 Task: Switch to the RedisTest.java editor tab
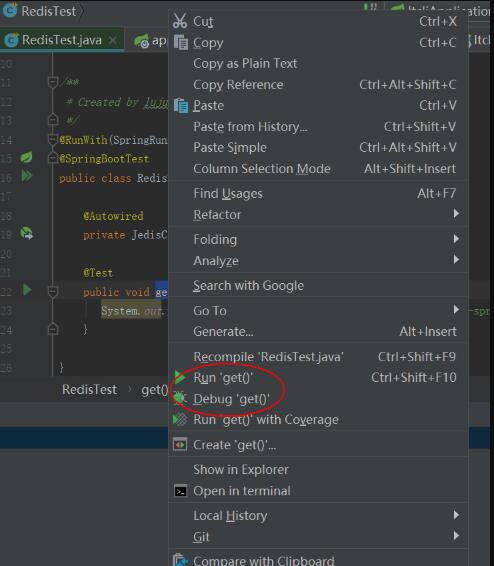coord(62,40)
